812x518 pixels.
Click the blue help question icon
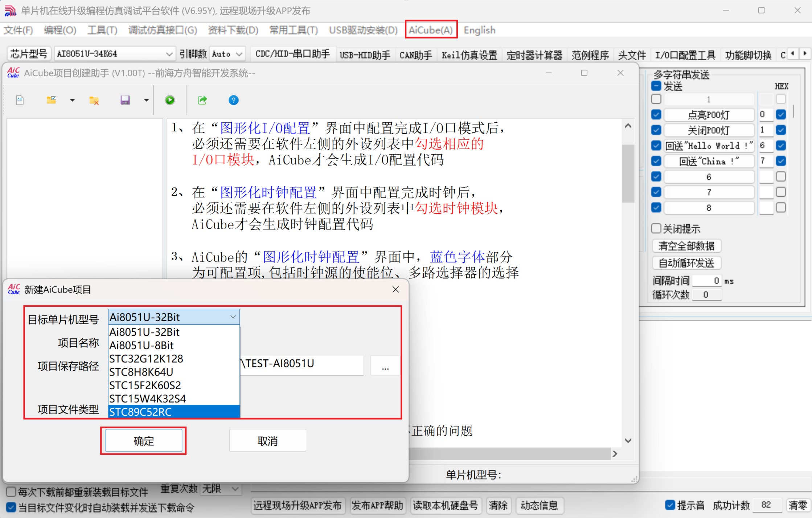234,100
